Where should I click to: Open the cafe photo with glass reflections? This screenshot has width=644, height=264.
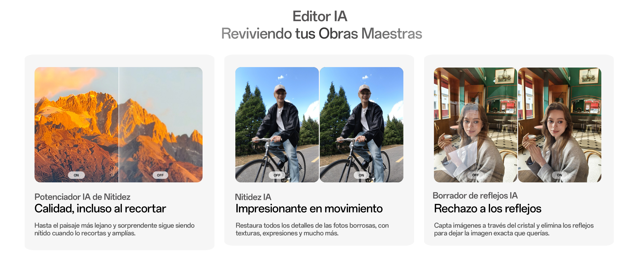(x=476, y=125)
